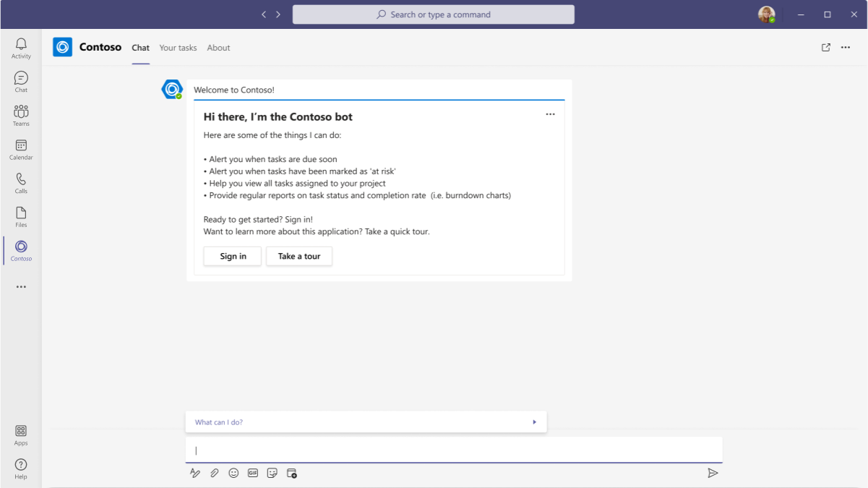Open Files in the sidebar
The height and width of the screenshot is (488, 868).
point(21,217)
